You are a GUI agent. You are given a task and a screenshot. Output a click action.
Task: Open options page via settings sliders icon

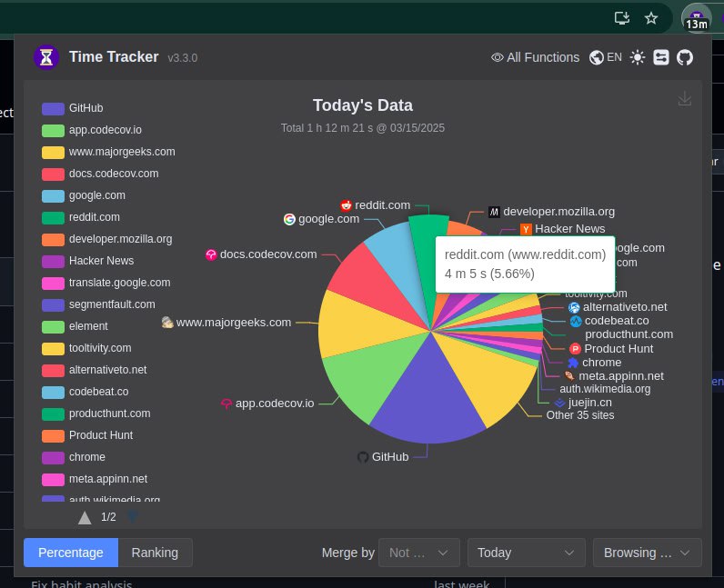pos(661,57)
